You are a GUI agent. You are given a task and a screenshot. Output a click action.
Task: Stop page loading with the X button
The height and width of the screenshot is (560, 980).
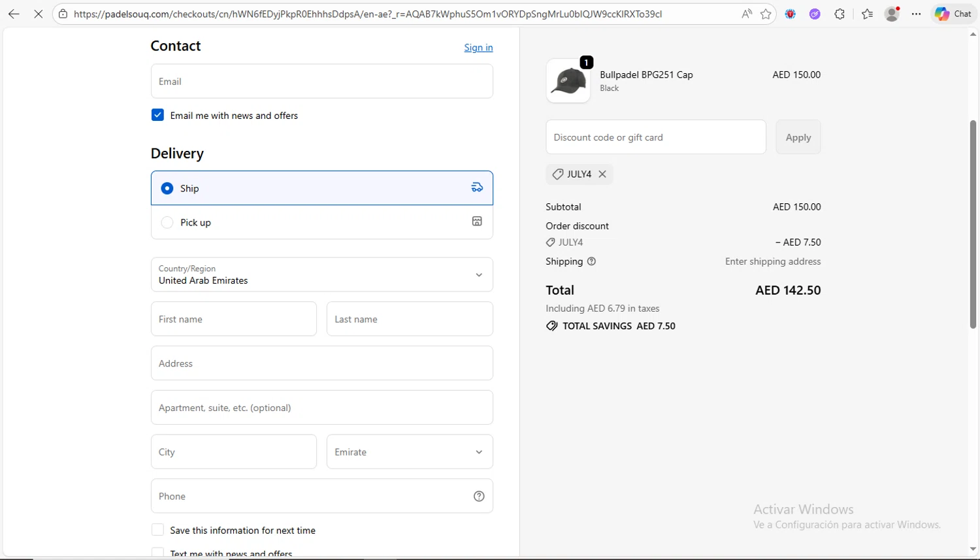tap(39, 14)
